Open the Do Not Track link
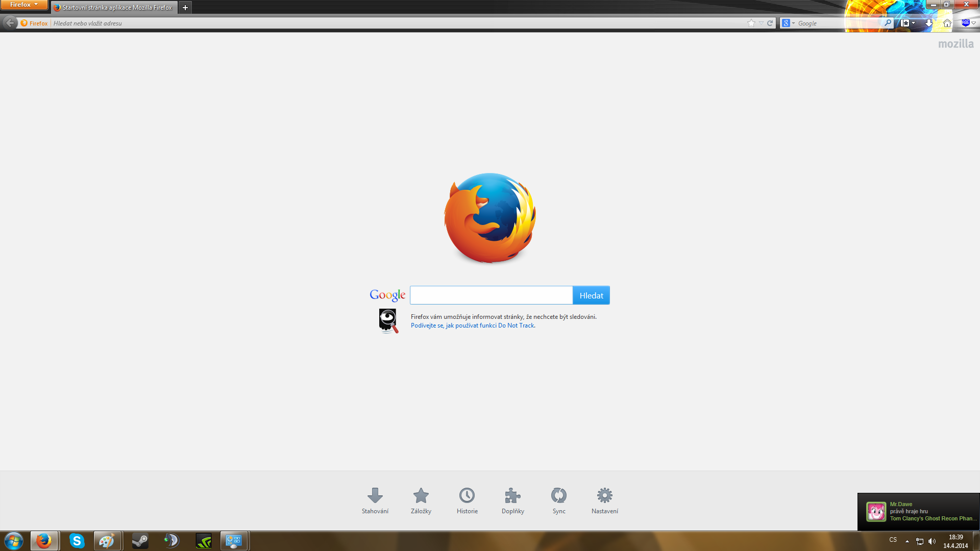 click(x=473, y=325)
